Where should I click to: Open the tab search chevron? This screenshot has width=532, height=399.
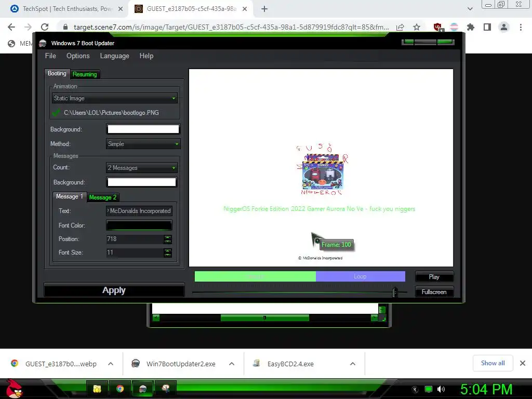tap(470, 9)
